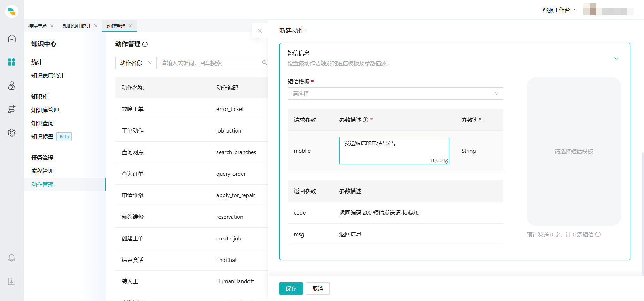This screenshot has height=301, width=644.
Task: Click the mobile 参数描述 text area
Action: (394, 150)
